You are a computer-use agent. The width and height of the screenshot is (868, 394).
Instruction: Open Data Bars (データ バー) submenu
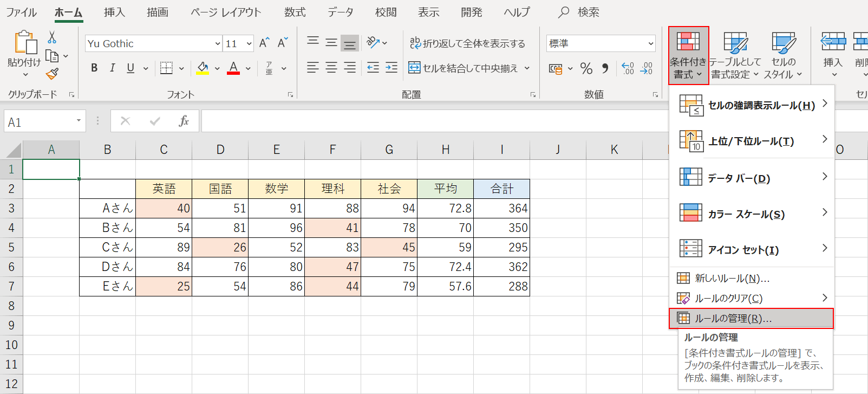click(x=753, y=178)
